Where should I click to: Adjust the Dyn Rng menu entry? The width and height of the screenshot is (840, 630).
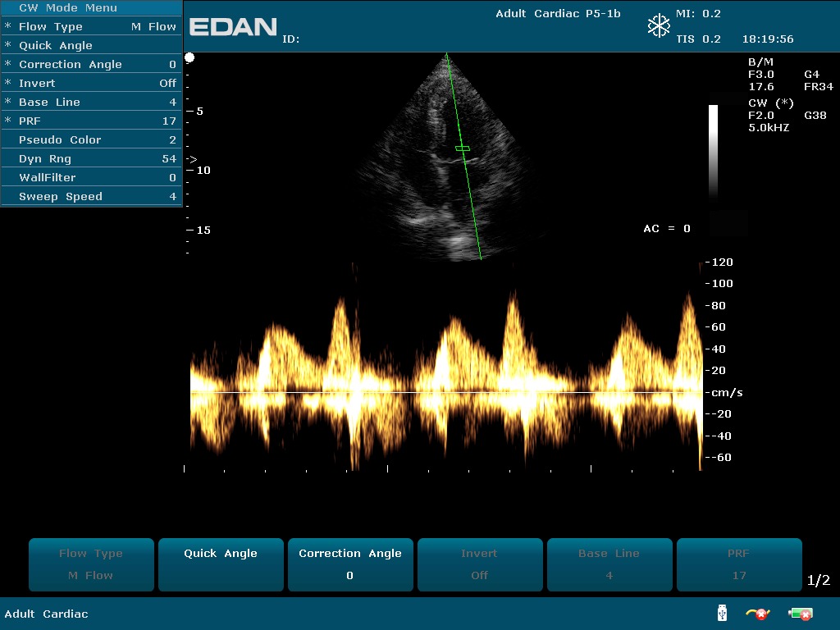pos(91,158)
